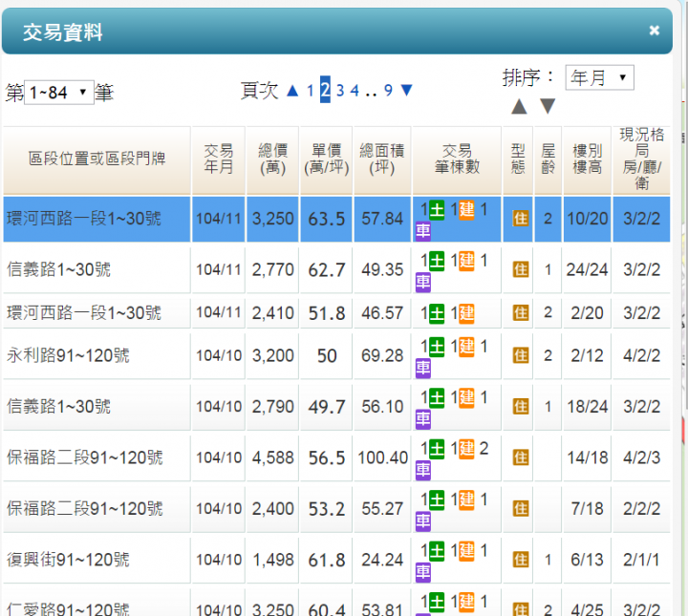Click the unit price 63.5 cell

coord(327,219)
